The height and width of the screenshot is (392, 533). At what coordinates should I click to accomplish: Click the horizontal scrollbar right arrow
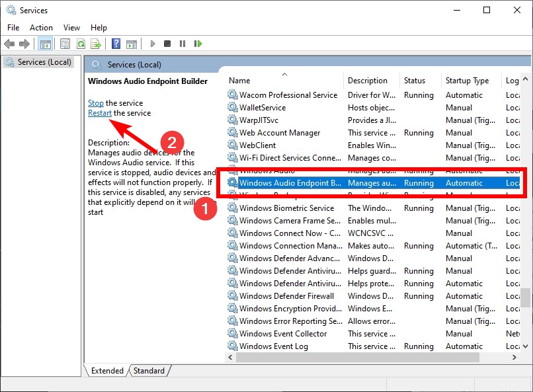click(514, 357)
